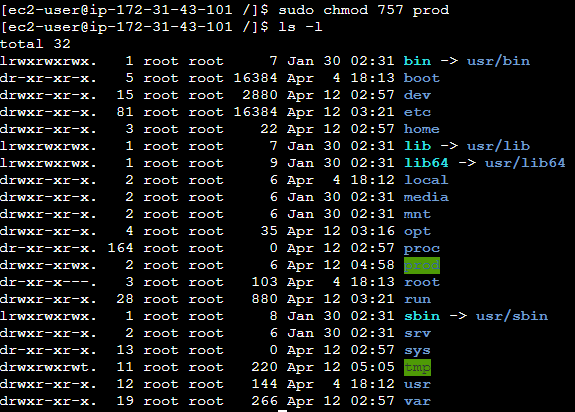The height and width of the screenshot is (412, 575).
Task: Click the 'var' directory name
Action: pyautogui.click(x=417, y=401)
